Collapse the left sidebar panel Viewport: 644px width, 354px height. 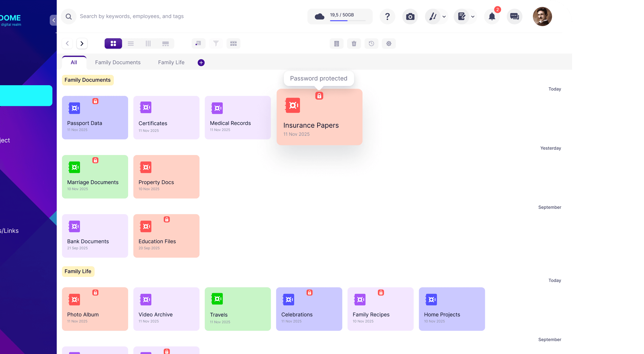pos(53,20)
